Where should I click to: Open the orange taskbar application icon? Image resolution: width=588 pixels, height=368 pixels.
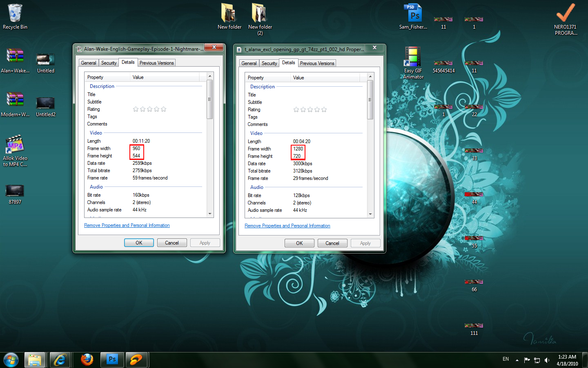tap(136, 360)
